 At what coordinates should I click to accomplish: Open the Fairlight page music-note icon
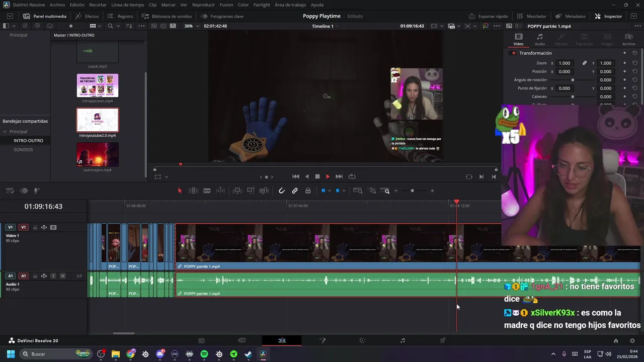(403, 340)
